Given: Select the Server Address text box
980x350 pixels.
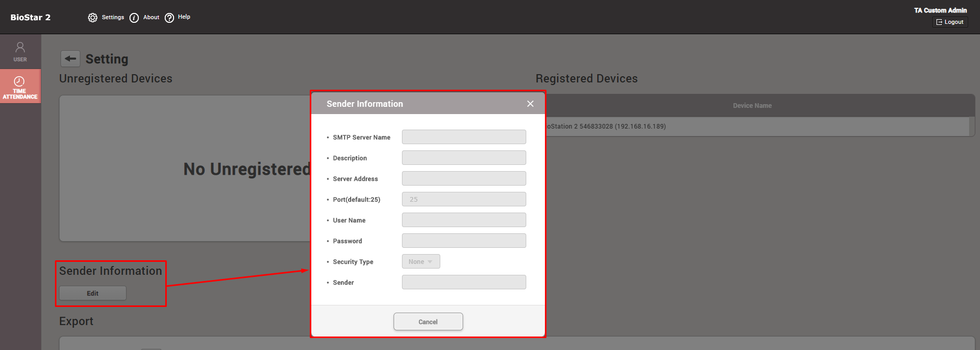Looking at the screenshot, I should (464, 178).
